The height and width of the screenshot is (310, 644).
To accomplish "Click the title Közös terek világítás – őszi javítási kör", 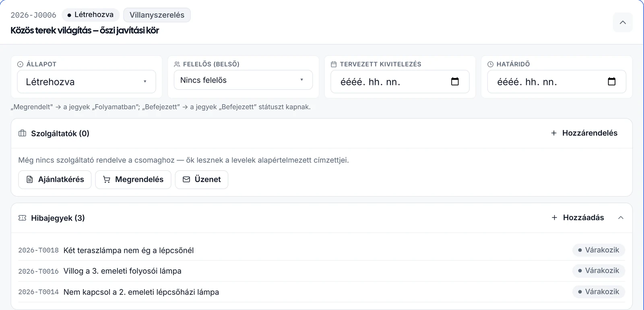I will pos(85,31).
